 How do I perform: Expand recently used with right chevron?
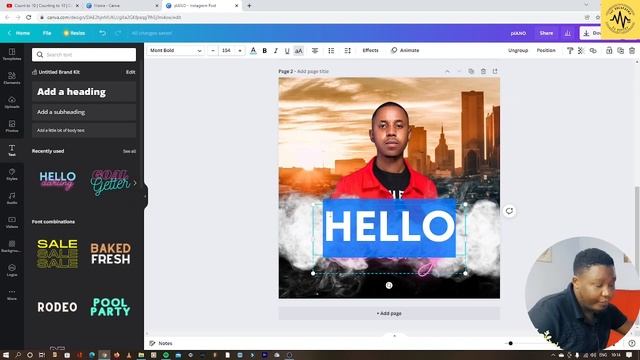[135, 183]
